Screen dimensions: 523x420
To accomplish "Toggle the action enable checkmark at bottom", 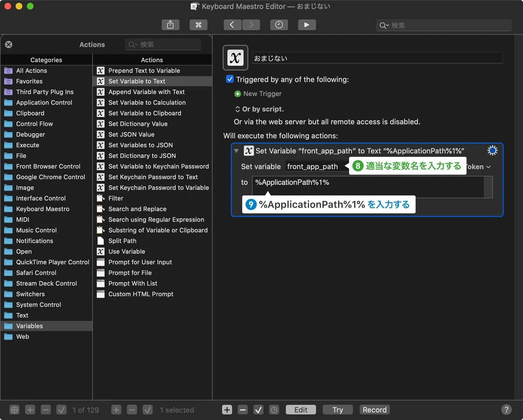I will pos(258,410).
